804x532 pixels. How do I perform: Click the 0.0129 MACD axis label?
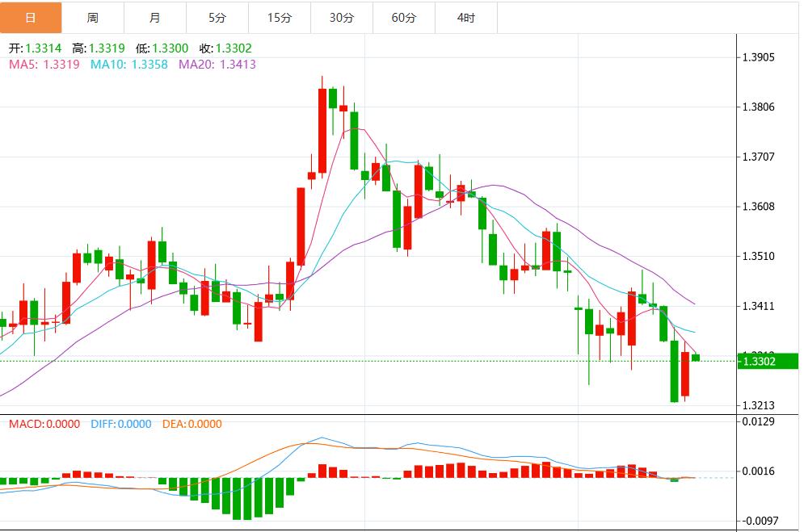(x=759, y=421)
